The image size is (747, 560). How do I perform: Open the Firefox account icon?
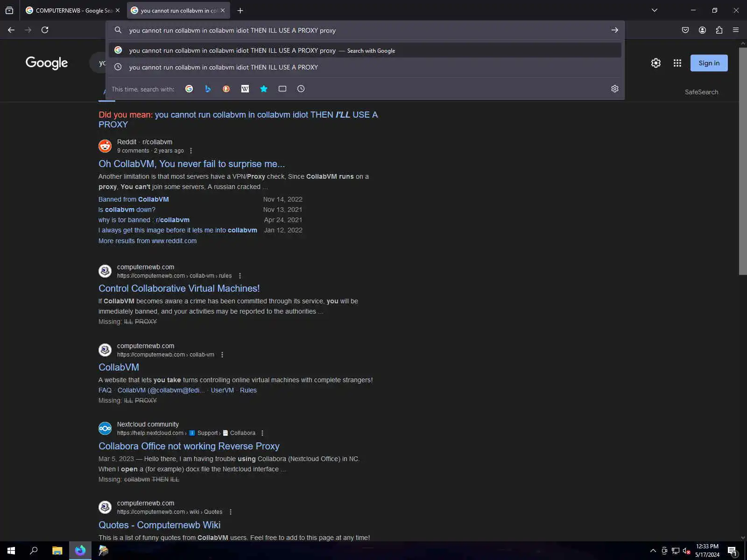[x=702, y=30]
